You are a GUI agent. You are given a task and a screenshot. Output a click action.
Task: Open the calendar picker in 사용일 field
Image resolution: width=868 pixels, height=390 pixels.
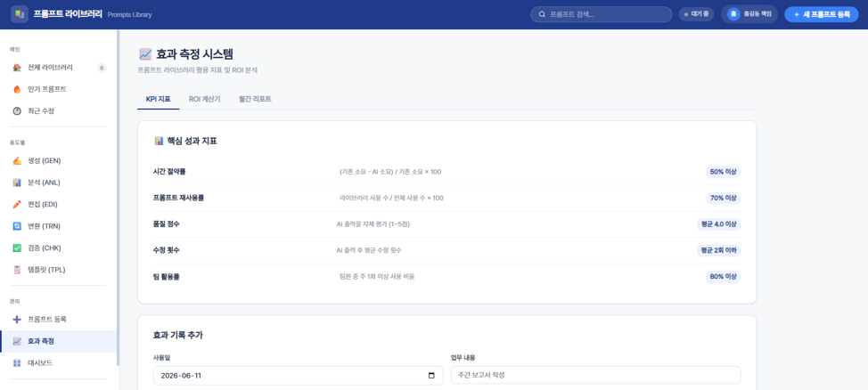point(432,376)
